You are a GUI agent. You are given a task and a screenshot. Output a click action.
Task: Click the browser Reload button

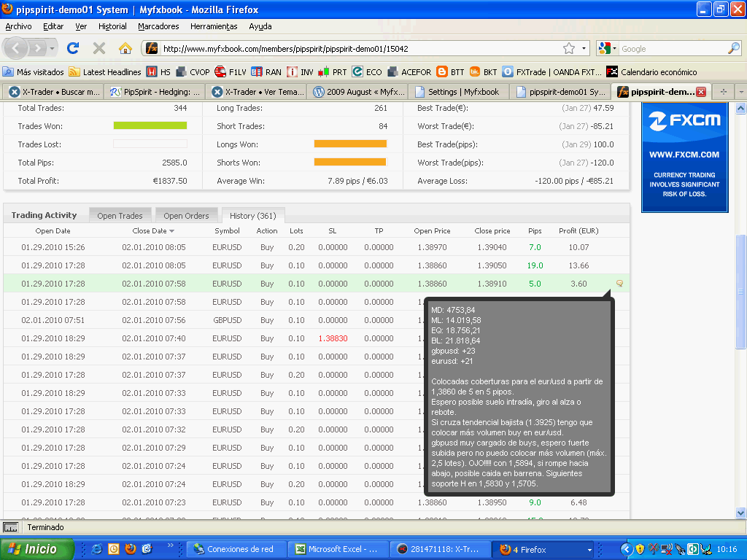[72, 49]
